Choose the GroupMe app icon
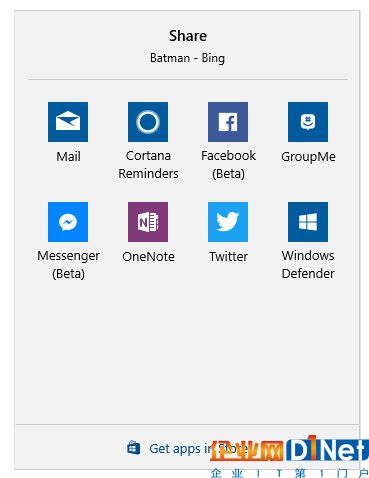The image size is (369, 478). pos(308,122)
